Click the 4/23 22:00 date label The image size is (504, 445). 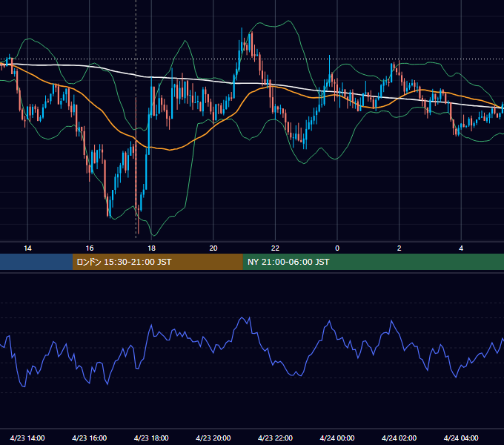(275, 438)
